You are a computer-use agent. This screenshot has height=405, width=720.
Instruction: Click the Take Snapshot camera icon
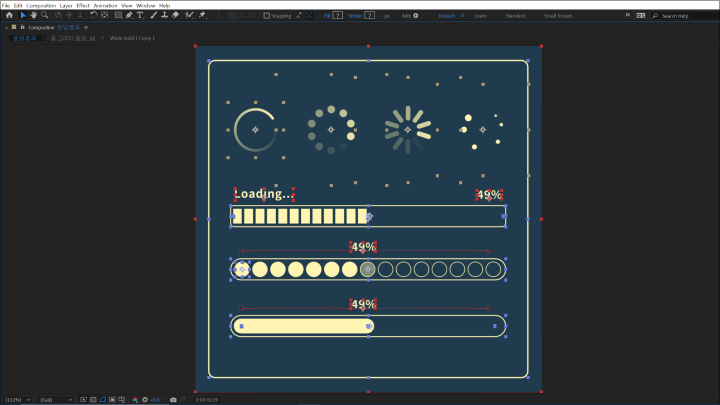pyautogui.click(x=173, y=400)
